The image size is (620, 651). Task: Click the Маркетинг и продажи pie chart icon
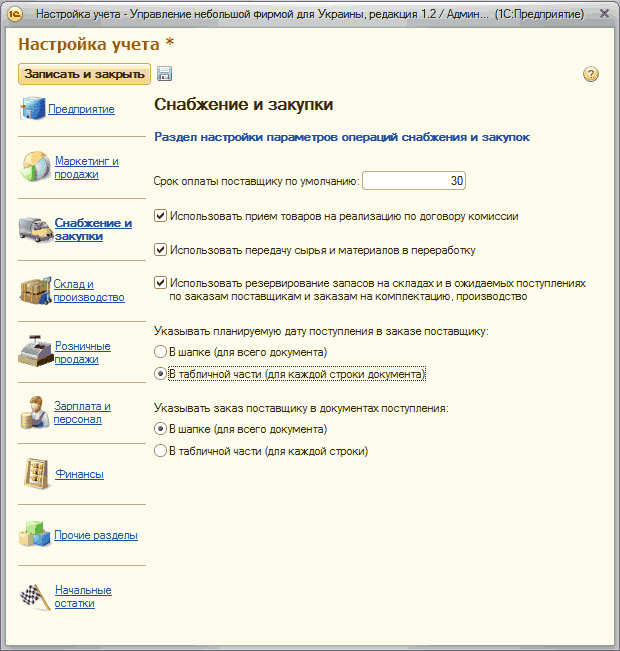tap(36, 166)
